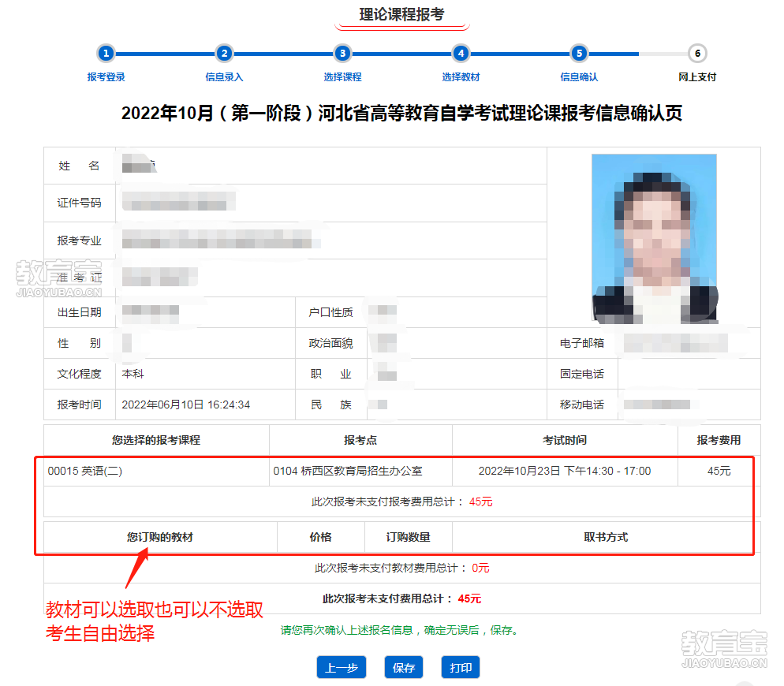The image size is (784, 686).
Task: Click the 报考时间 field label
Action: [x=79, y=405]
